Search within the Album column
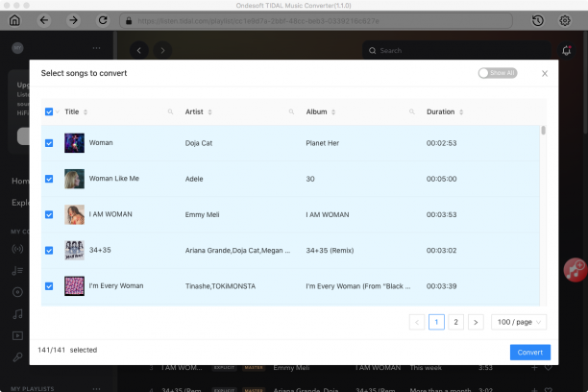The width and height of the screenshot is (588, 392). pyautogui.click(x=412, y=111)
